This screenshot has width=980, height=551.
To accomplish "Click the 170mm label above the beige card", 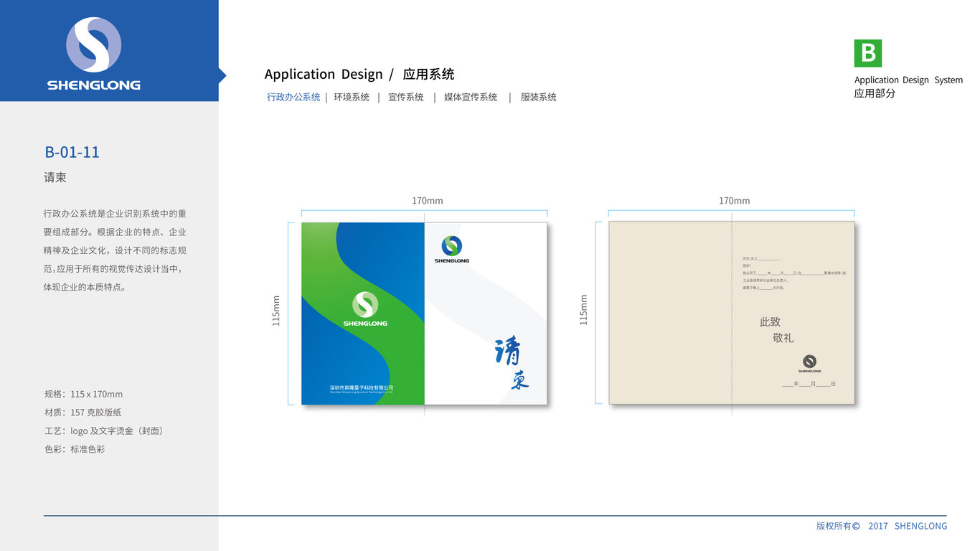I will (x=735, y=201).
